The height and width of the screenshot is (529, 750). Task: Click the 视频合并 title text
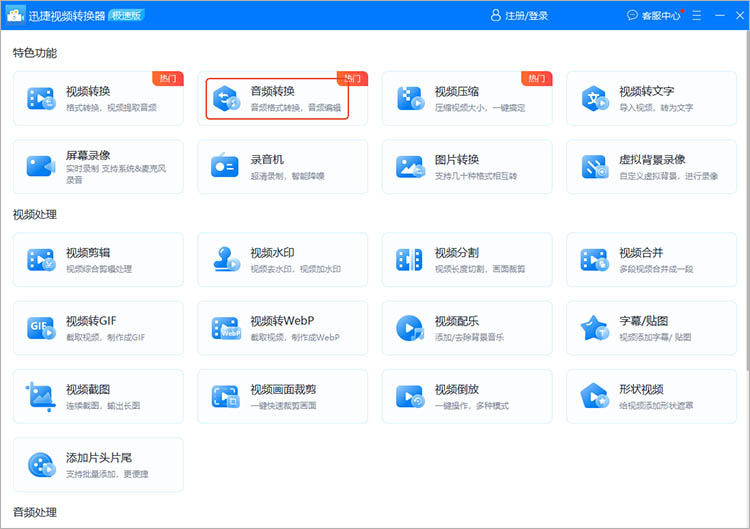[641, 253]
